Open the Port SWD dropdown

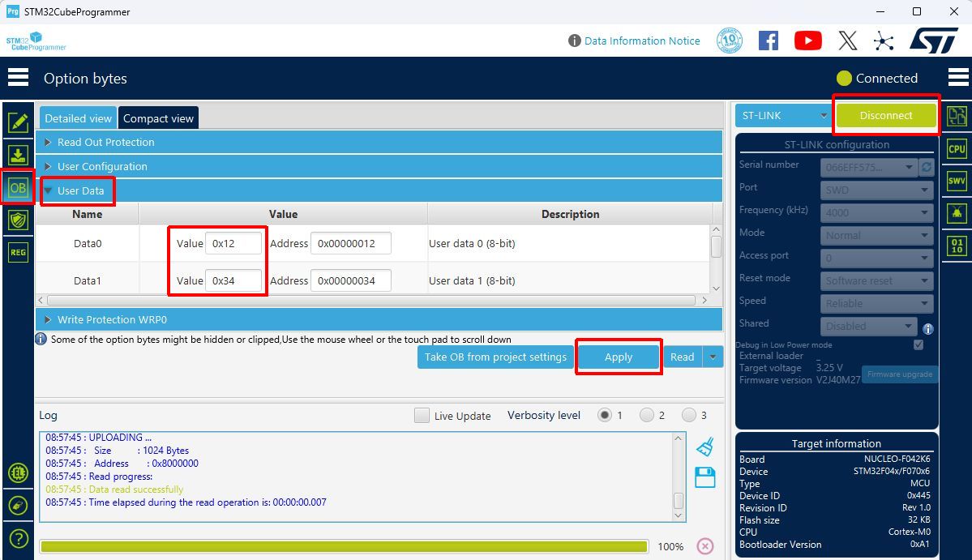[876, 190]
